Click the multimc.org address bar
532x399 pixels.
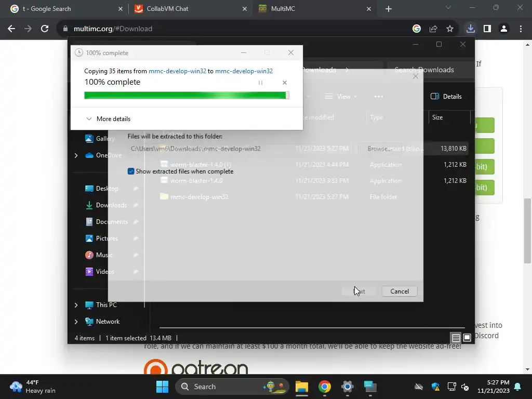point(234,29)
